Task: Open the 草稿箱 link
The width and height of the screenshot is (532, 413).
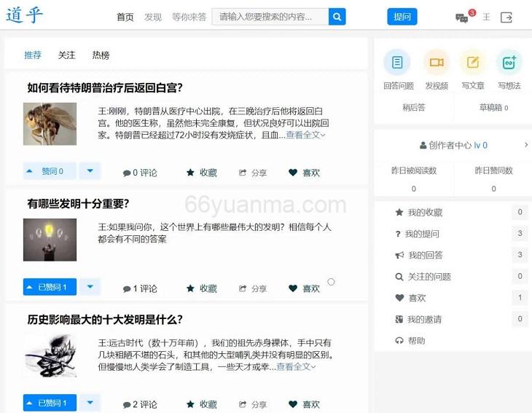Action: tap(493, 108)
